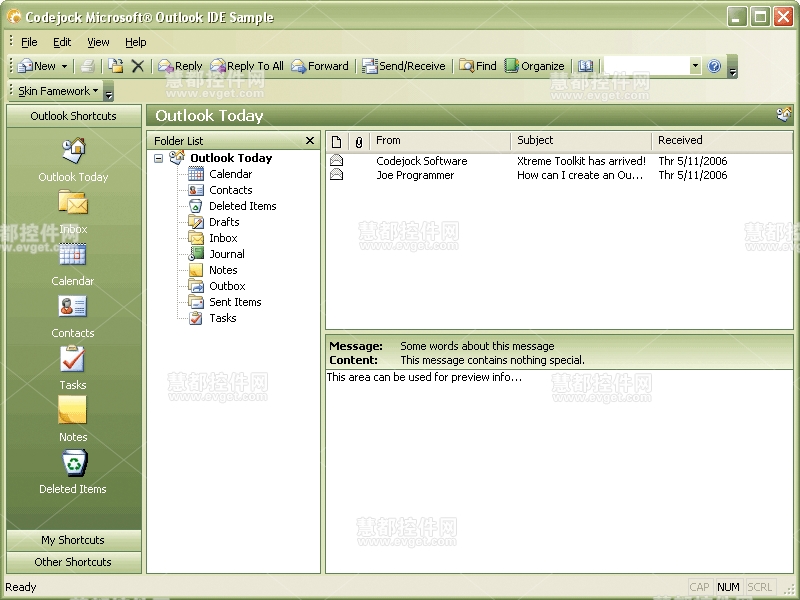This screenshot has width=800, height=600.
Task: Click the Calendar shortcut icon in sidebar
Action: point(72,254)
